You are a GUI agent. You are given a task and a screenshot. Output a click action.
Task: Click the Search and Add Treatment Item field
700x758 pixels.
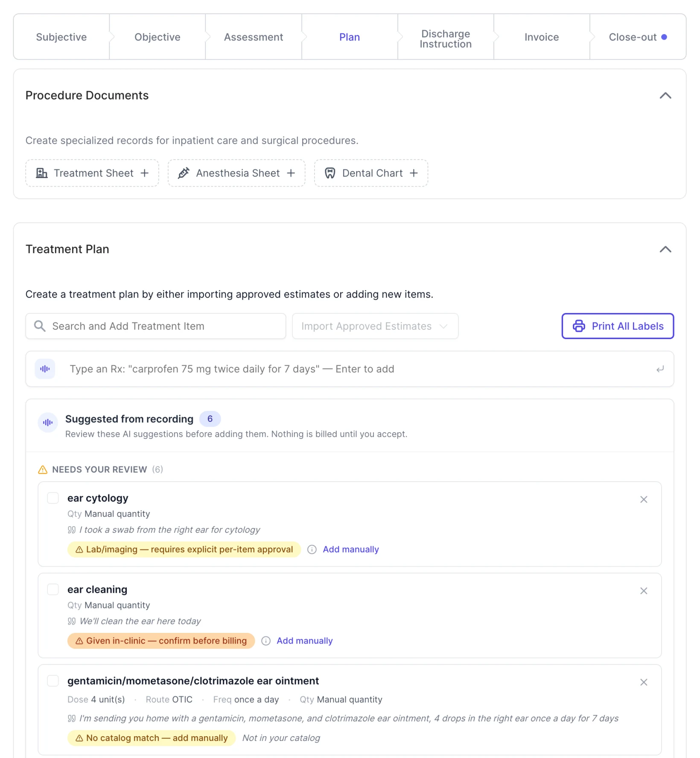pos(156,326)
